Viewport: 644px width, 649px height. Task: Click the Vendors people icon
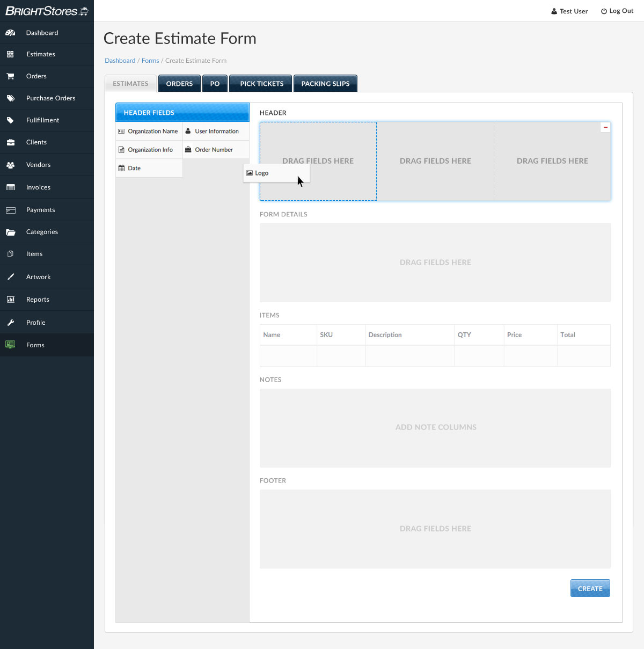(10, 165)
